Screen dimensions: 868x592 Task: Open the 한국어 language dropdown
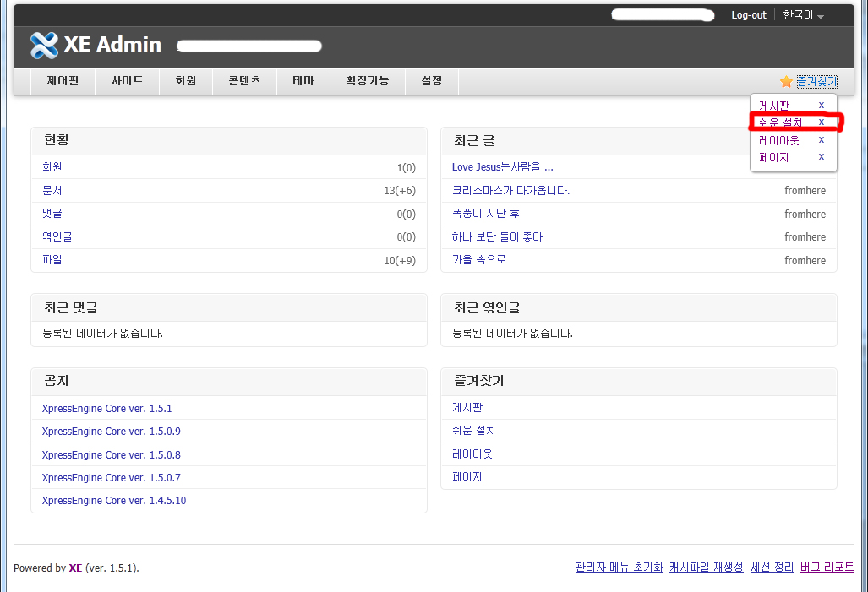[802, 15]
